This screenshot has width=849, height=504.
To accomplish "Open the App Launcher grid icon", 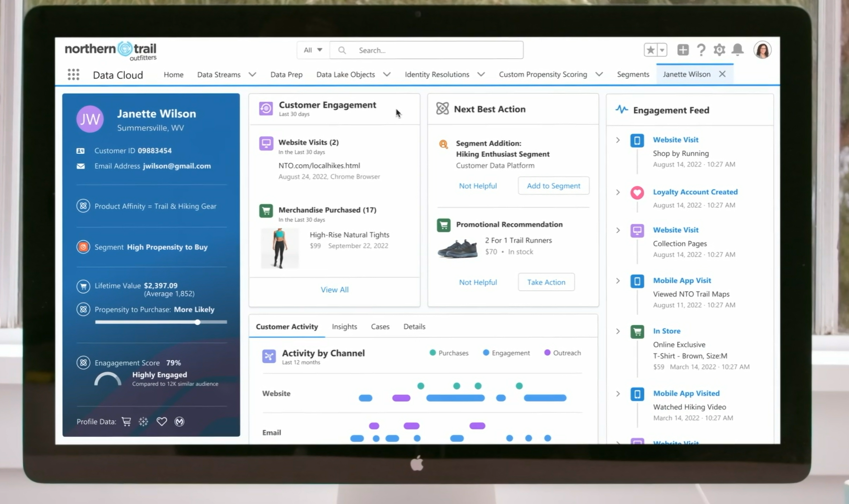I will 73,74.
